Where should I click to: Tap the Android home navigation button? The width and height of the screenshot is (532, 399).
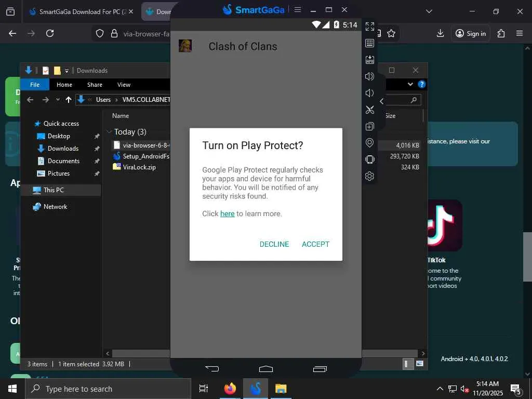(265, 369)
